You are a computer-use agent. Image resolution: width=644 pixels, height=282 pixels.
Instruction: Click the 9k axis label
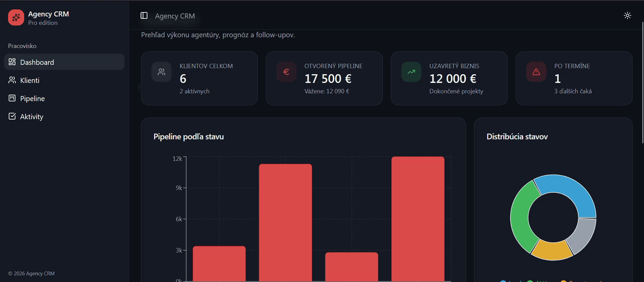point(179,188)
